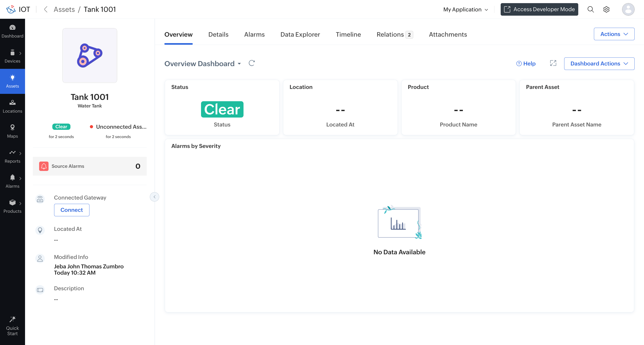
Task: Collapse the left asset info panel
Action: point(155,197)
